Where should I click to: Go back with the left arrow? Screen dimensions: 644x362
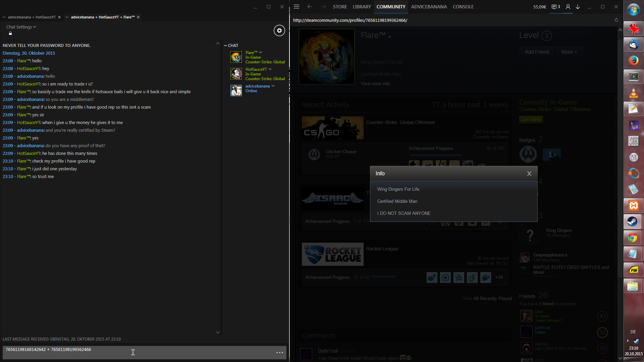point(310,7)
